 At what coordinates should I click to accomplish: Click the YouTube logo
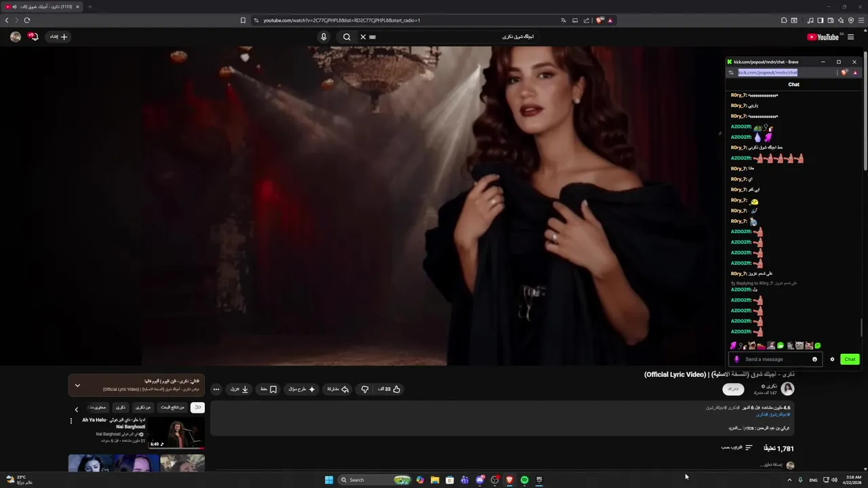[823, 37]
